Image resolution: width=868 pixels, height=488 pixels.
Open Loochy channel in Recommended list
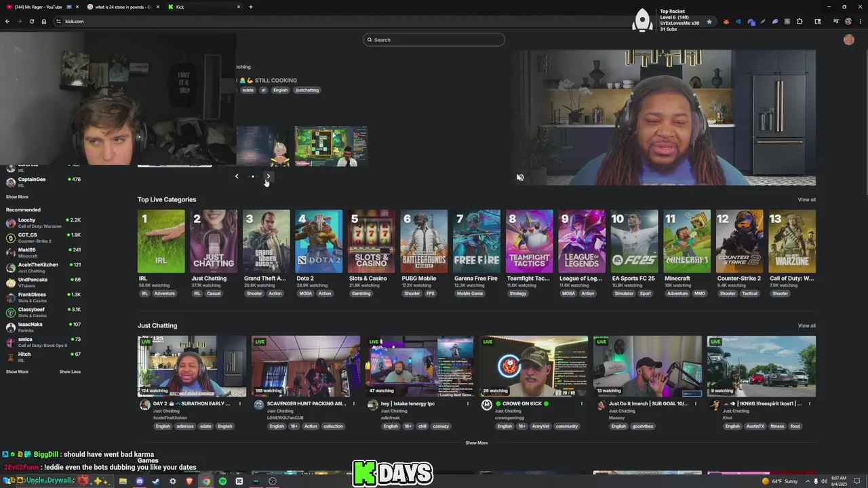(43, 223)
